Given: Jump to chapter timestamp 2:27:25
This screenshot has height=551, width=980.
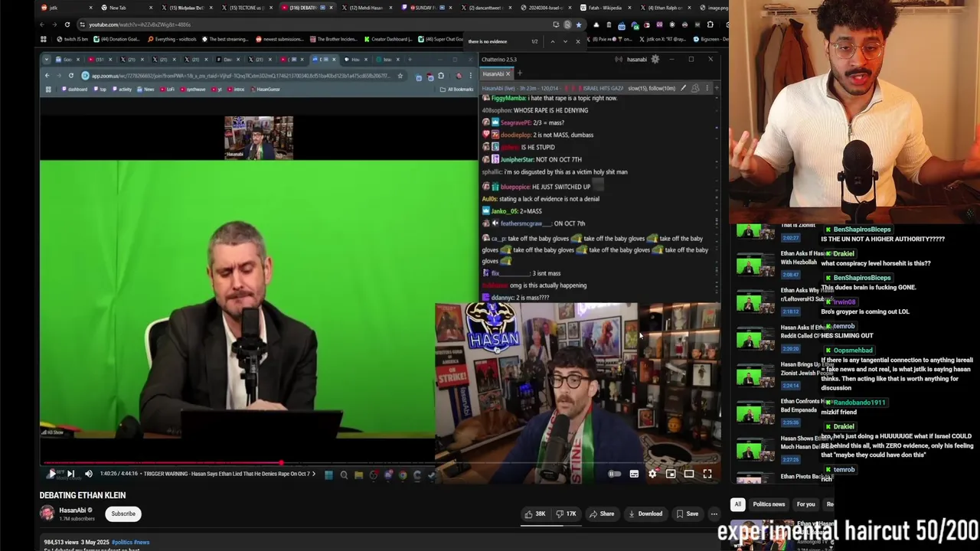Looking at the screenshot, I should [x=789, y=459].
